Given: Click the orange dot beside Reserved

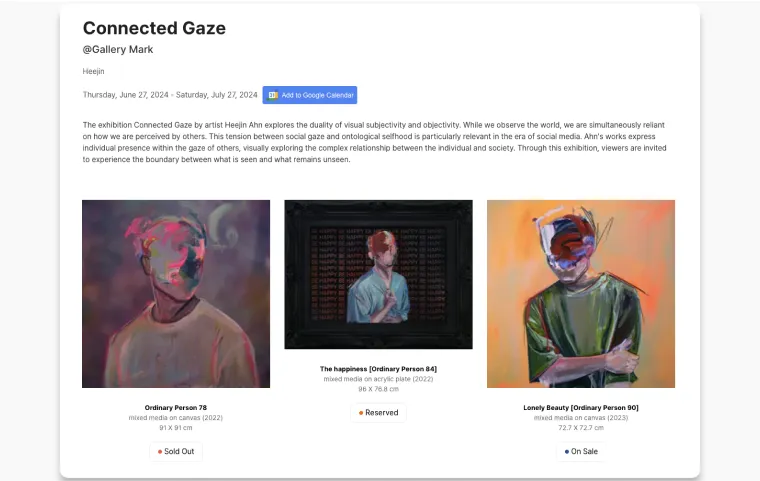Looking at the screenshot, I should pos(360,413).
